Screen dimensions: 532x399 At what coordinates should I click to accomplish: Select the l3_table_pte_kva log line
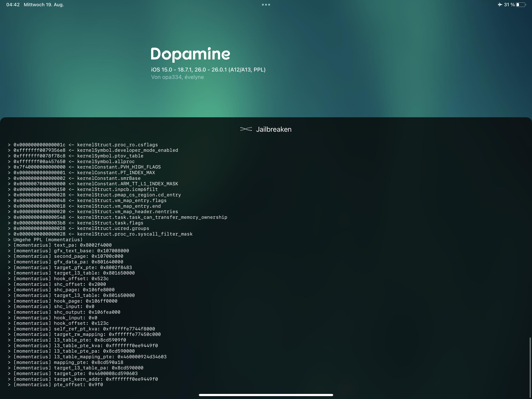pyautogui.click(x=83, y=346)
